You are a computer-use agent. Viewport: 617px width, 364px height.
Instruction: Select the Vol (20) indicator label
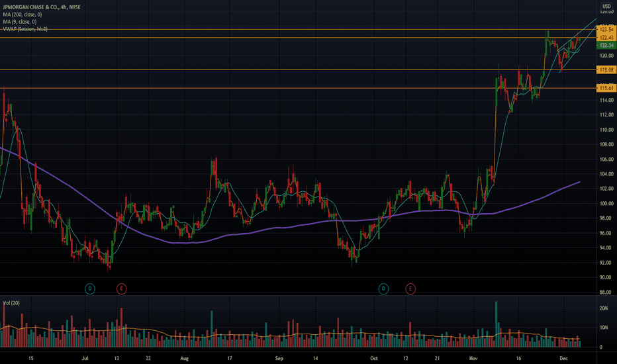[x=11, y=303]
